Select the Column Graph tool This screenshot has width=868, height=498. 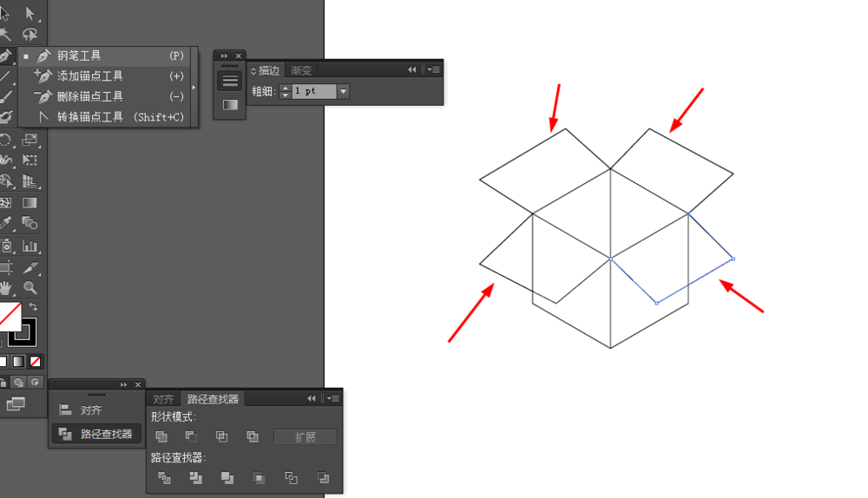point(30,246)
